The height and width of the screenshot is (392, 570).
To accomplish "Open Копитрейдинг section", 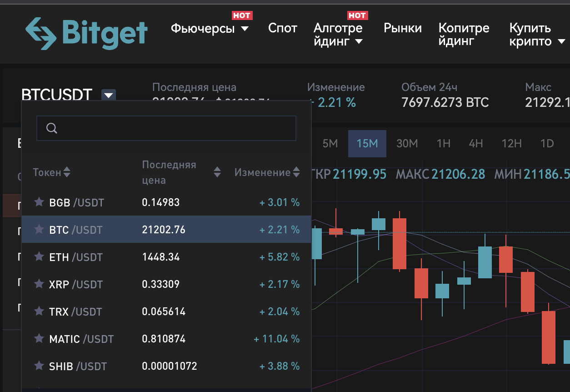I will pos(464,35).
